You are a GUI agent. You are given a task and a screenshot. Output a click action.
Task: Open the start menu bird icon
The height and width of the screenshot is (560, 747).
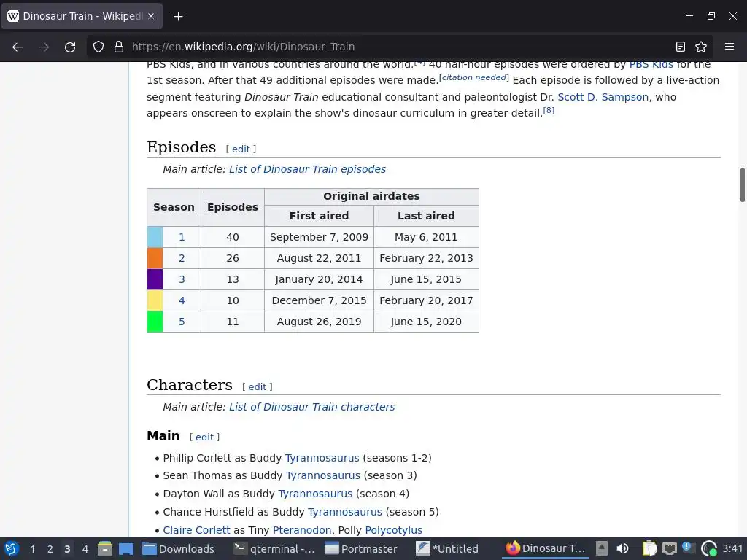(12, 548)
